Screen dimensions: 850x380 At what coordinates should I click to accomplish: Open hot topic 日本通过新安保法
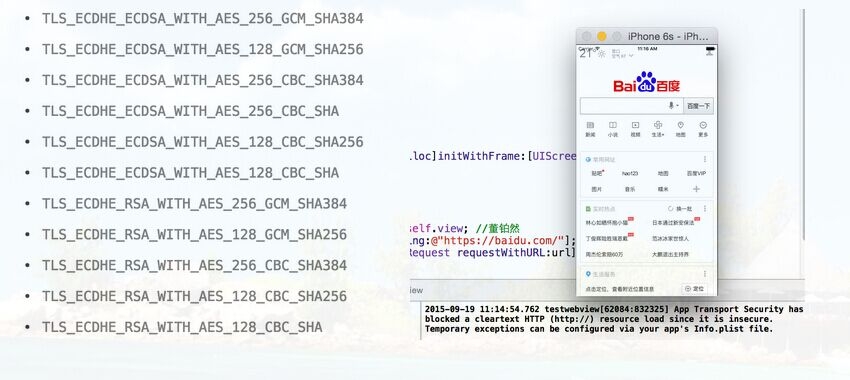[x=673, y=222]
